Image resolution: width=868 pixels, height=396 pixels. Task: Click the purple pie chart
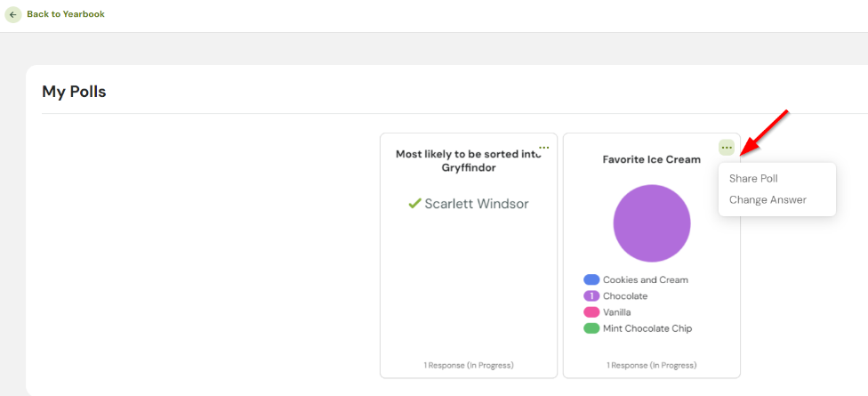[652, 223]
